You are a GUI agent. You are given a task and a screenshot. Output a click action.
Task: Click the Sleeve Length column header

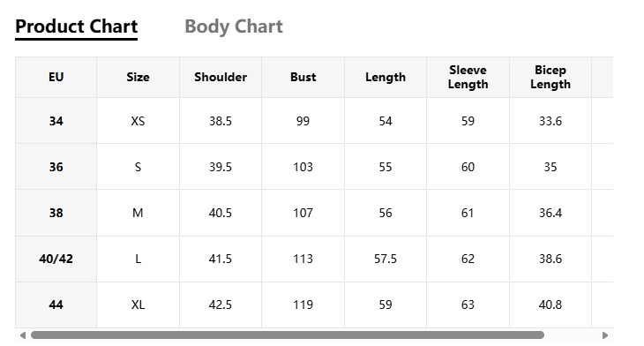coord(468,78)
